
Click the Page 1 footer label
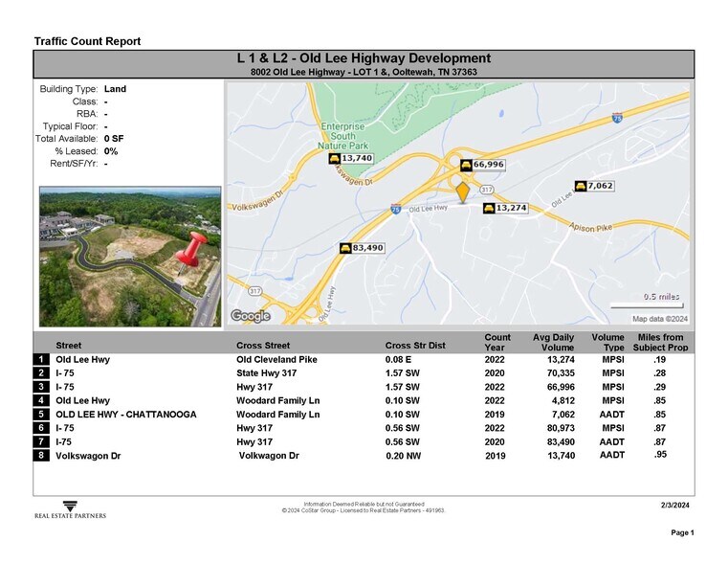(682, 532)
